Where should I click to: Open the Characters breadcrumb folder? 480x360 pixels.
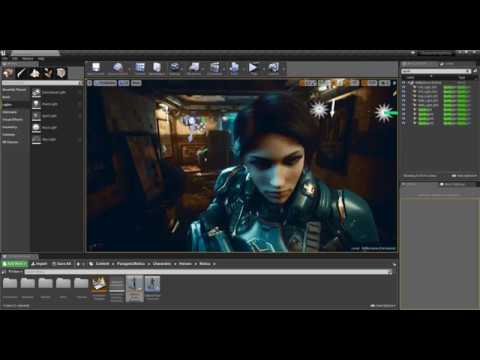point(162,264)
